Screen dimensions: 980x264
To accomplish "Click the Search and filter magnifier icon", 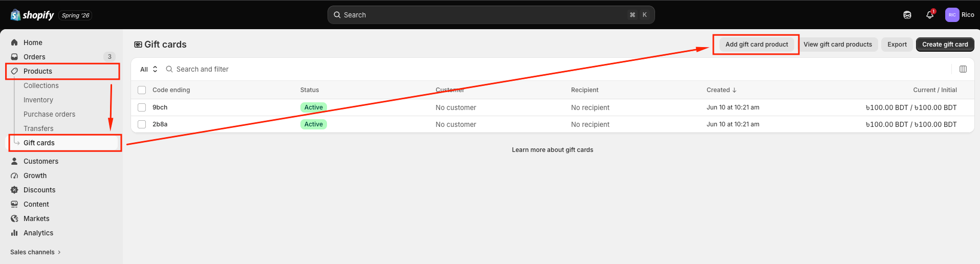I will (x=169, y=69).
